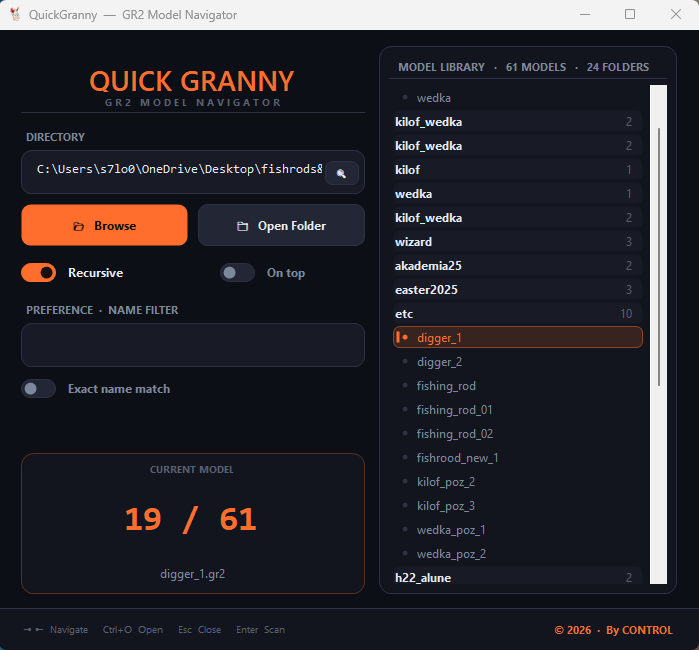Disable the Recursive toggle
This screenshot has width=699, height=650.
39,272
